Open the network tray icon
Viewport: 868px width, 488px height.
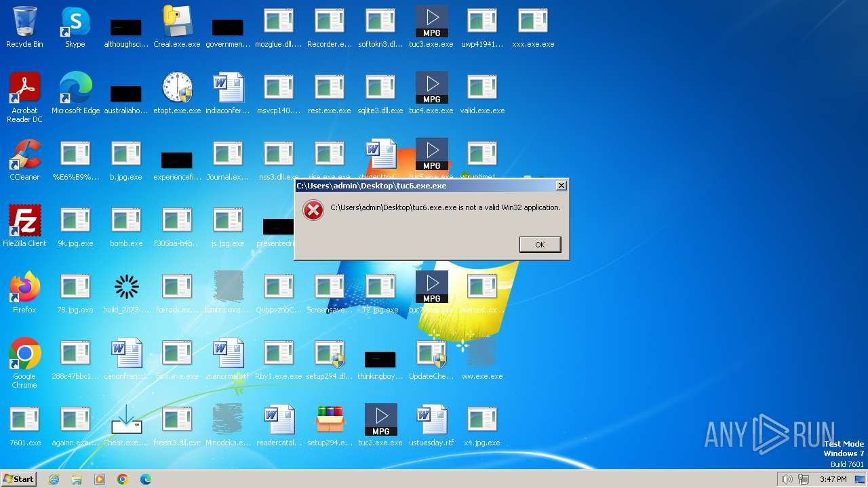click(x=804, y=479)
